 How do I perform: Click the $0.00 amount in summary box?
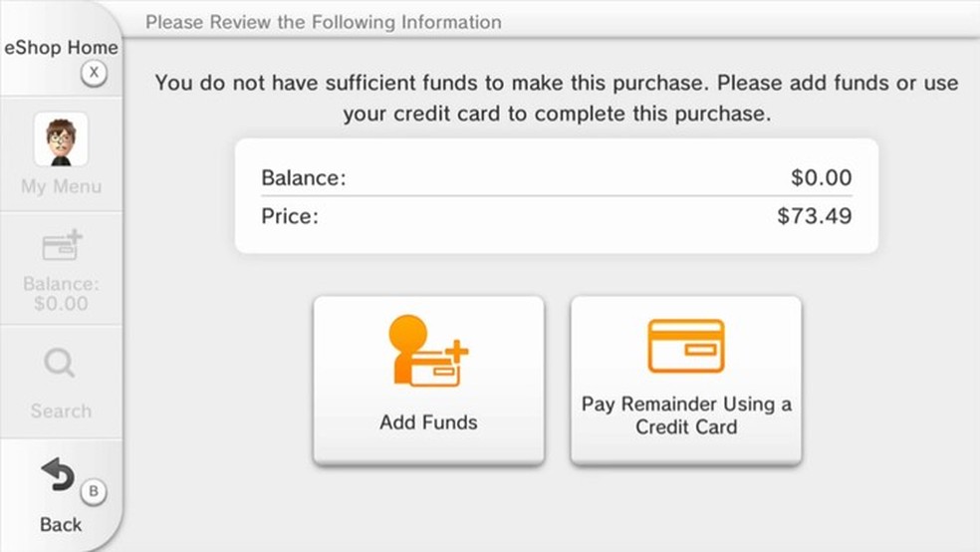click(x=821, y=178)
